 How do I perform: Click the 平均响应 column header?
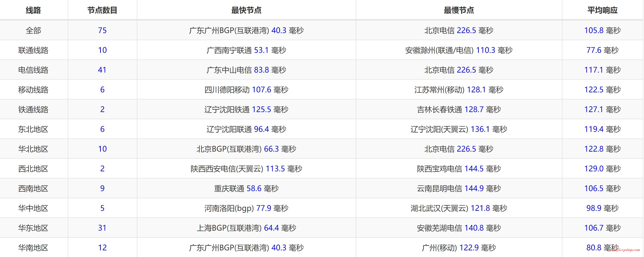pyautogui.click(x=603, y=10)
